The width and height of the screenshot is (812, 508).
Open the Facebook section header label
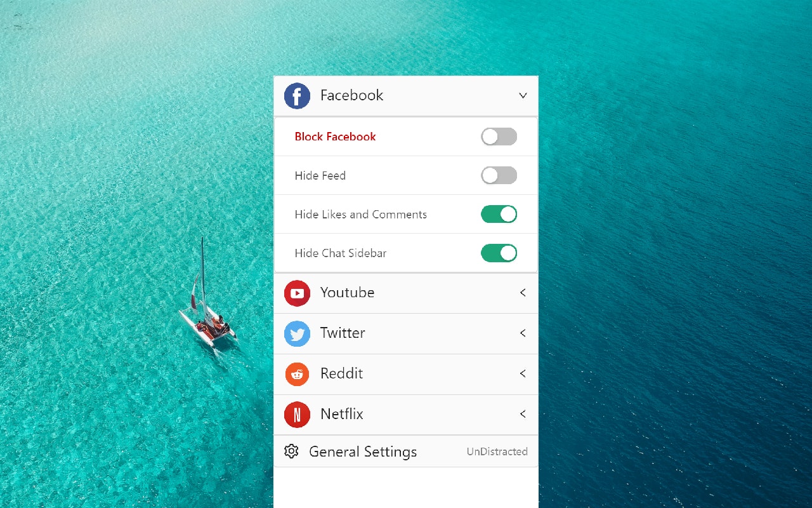point(351,95)
